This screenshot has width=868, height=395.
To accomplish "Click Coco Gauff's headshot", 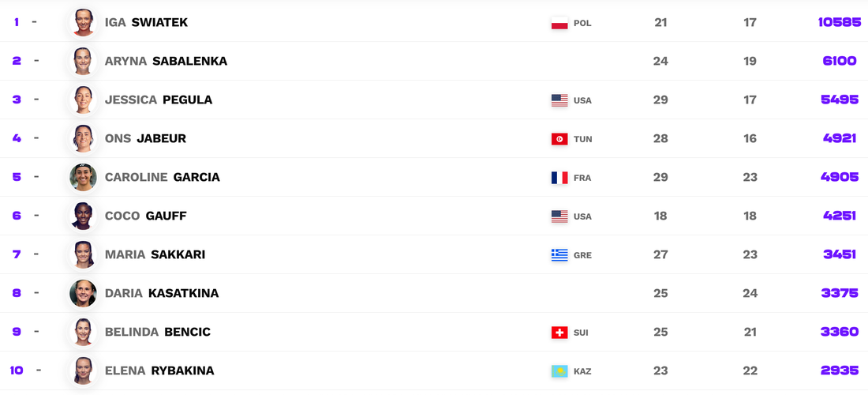I will [x=83, y=216].
